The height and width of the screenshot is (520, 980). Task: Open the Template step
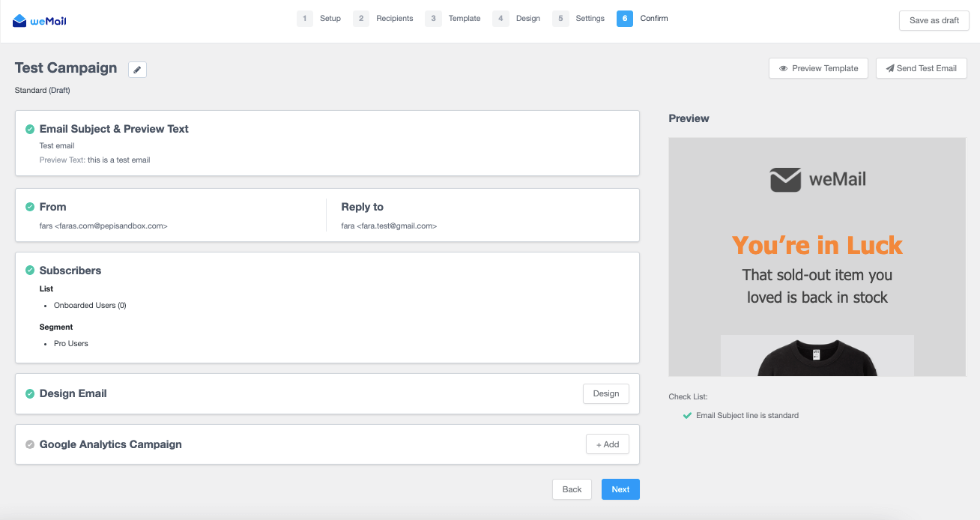[464, 18]
